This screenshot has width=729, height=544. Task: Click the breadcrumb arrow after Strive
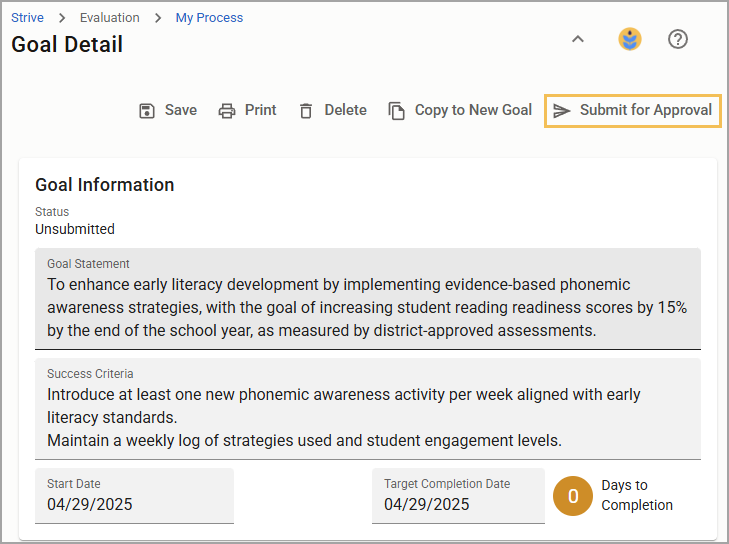(62, 18)
